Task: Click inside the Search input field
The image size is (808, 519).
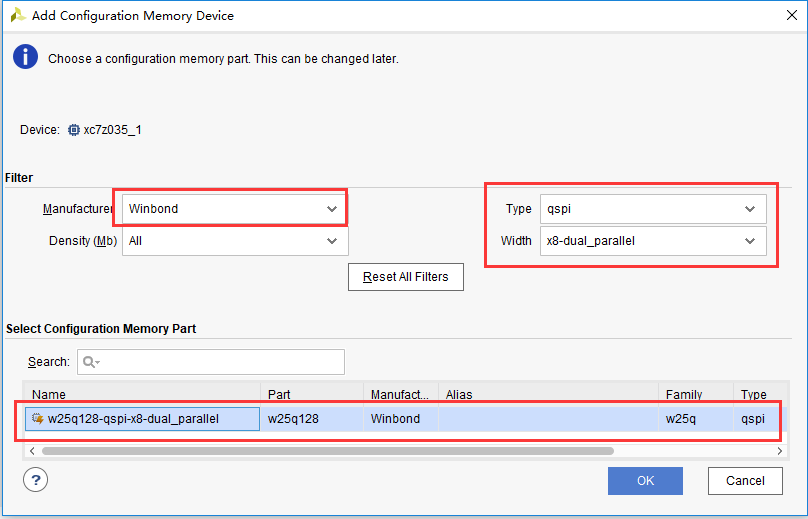Action: (211, 362)
